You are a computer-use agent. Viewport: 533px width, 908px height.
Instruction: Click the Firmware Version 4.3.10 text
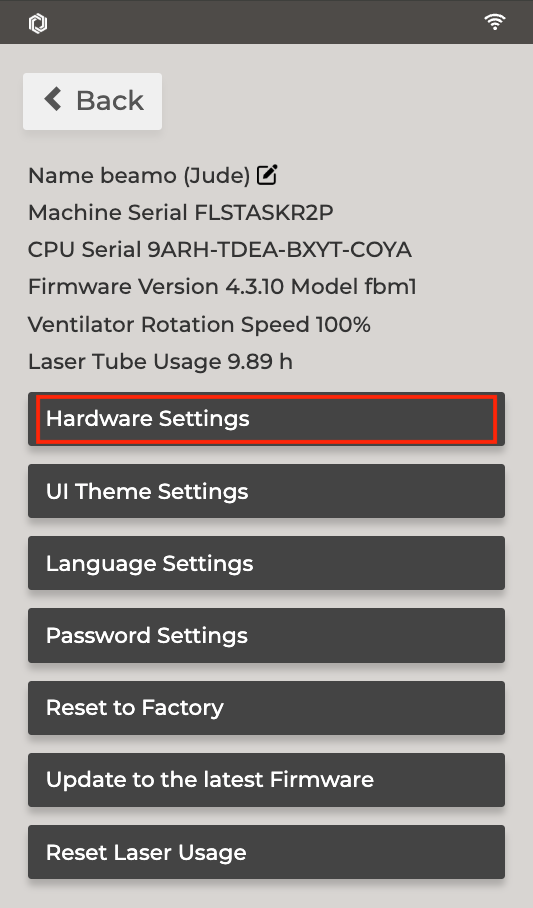[156, 287]
